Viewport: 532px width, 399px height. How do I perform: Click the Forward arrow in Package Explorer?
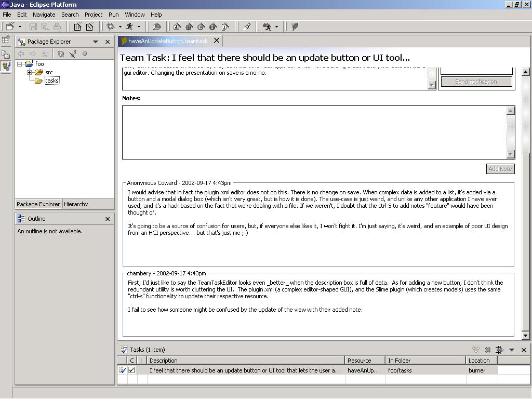pyautogui.click(x=33, y=54)
